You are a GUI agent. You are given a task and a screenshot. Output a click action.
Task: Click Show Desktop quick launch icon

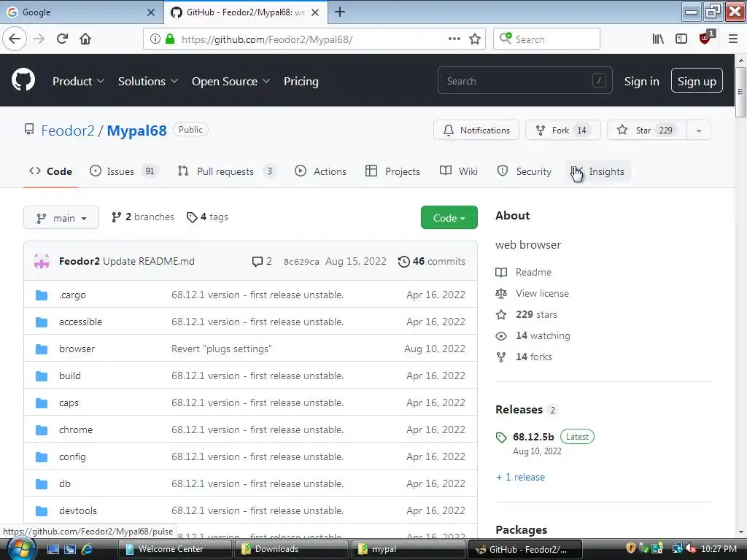(53, 549)
